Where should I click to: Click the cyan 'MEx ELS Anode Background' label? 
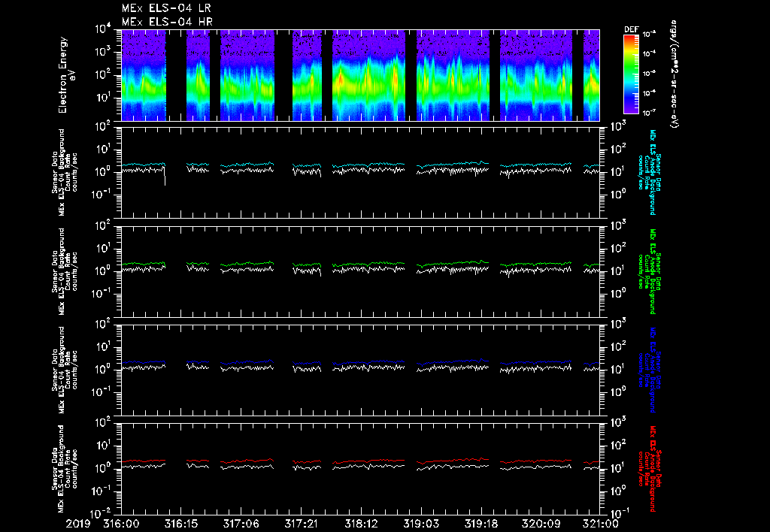(x=653, y=172)
